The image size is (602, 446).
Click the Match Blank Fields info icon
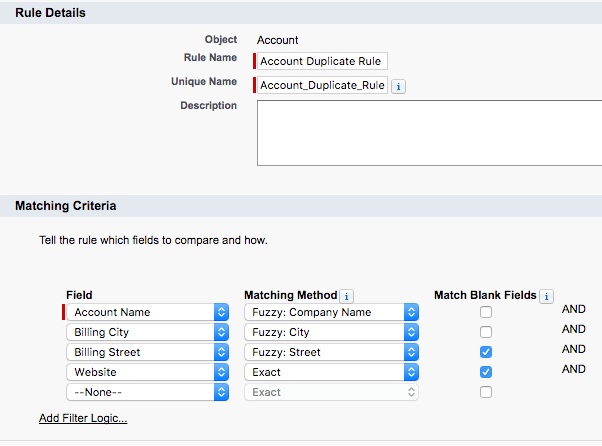546,296
